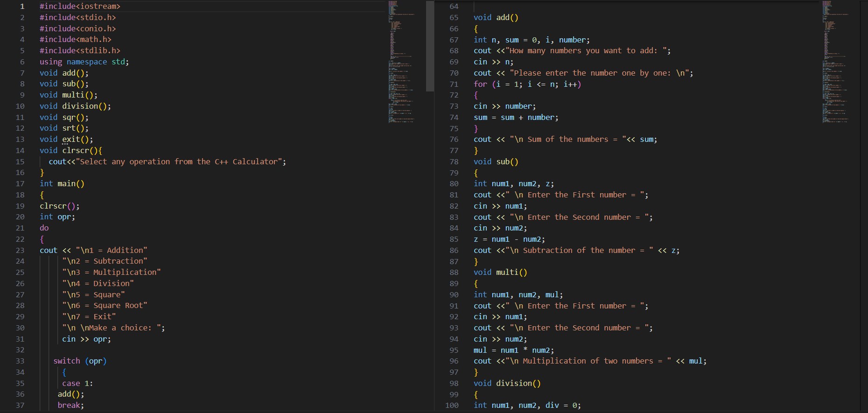The width and height of the screenshot is (868, 413).
Task: Click the "switch (opr)" statement
Action: 80,361
